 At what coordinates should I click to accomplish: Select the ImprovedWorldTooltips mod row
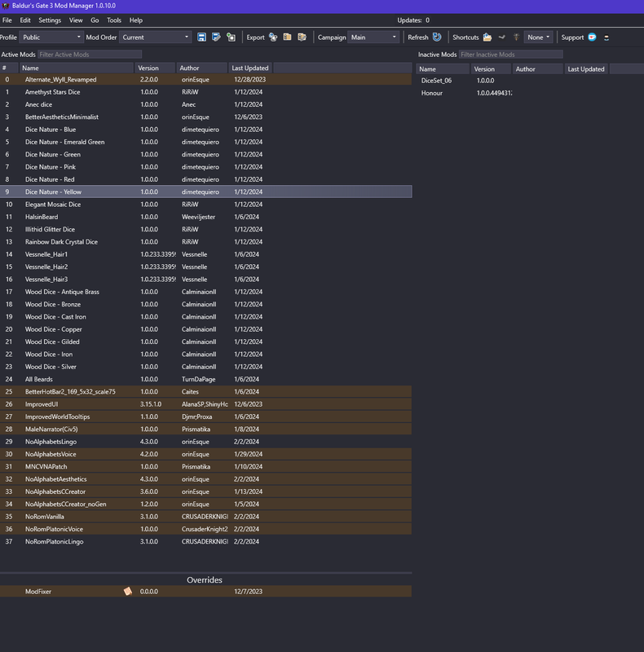(206, 416)
